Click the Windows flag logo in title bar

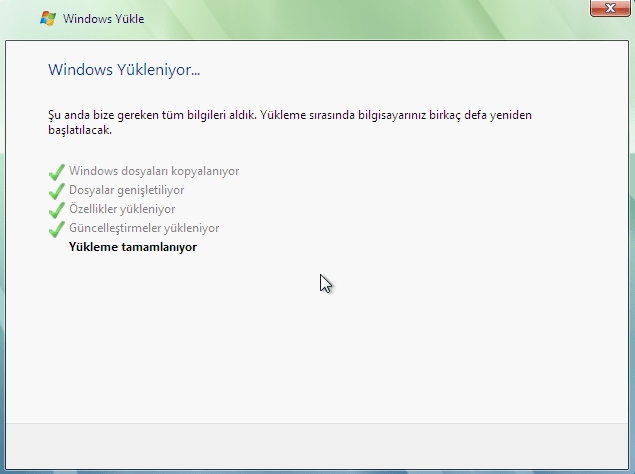click(x=48, y=19)
